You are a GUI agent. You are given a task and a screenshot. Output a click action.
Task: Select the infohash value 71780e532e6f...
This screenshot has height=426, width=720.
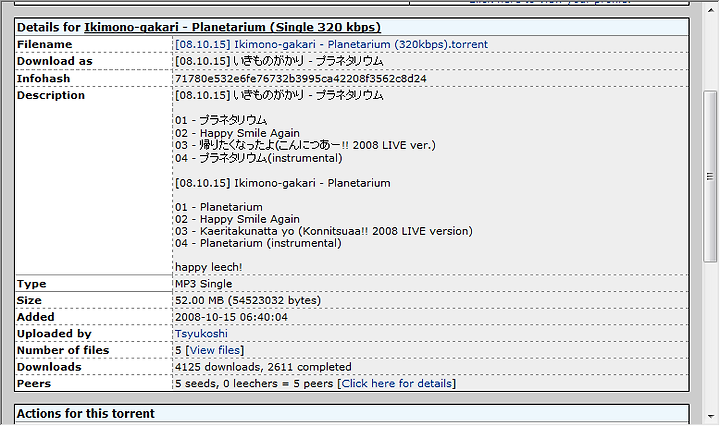pyautogui.click(x=300, y=78)
